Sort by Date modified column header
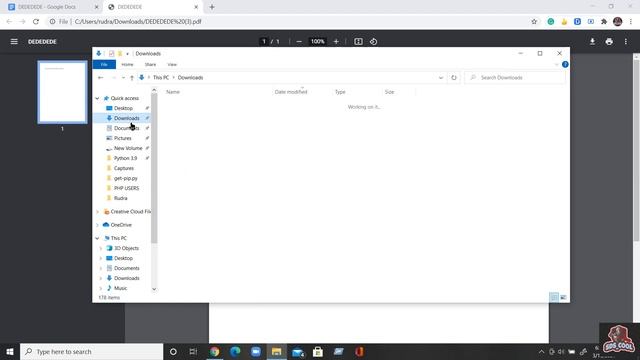Image resolution: width=640 pixels, height=360 pixels. (x=291, y=92)
